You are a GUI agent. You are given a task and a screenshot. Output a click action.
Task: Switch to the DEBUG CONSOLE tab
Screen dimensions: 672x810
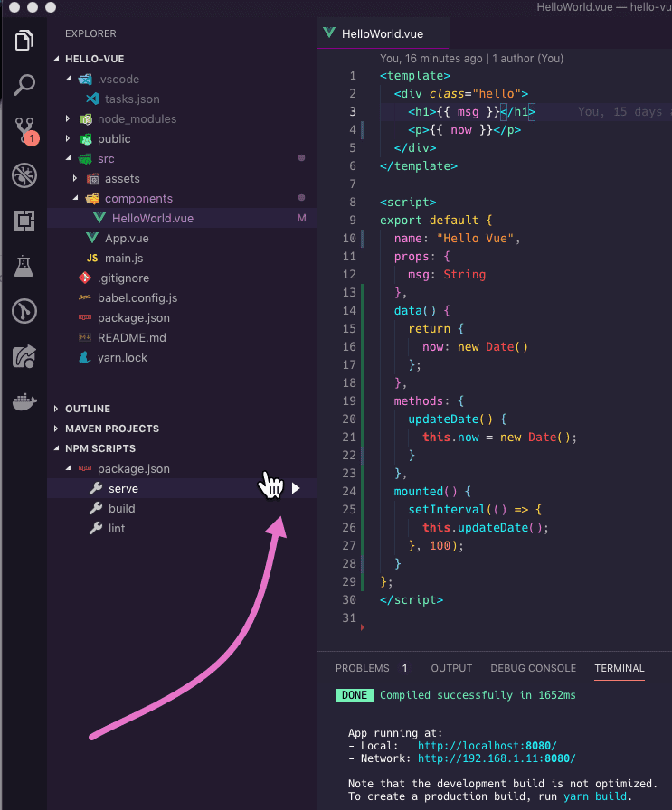pos(533,668)
